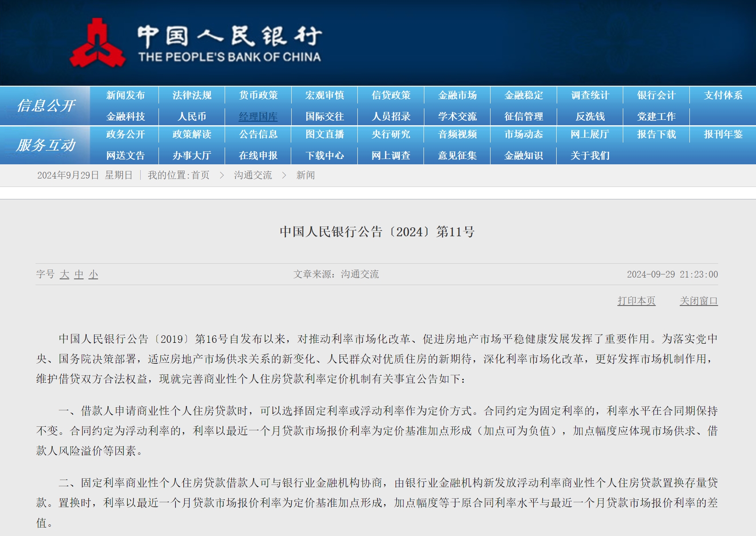Set font size to 小
The height and width of the screenshot is (536, 756).
tap(93, 274)
